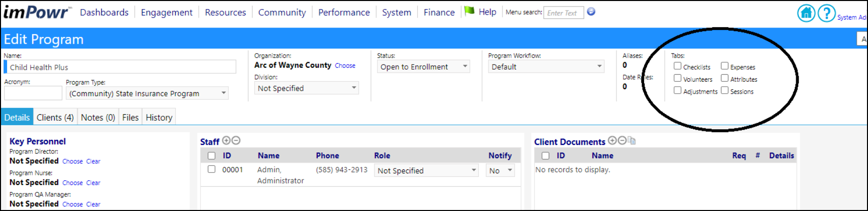Open the Help menu
Viewport: 868px width, 211px height.
pyautogui.click(x=487, y=12)
